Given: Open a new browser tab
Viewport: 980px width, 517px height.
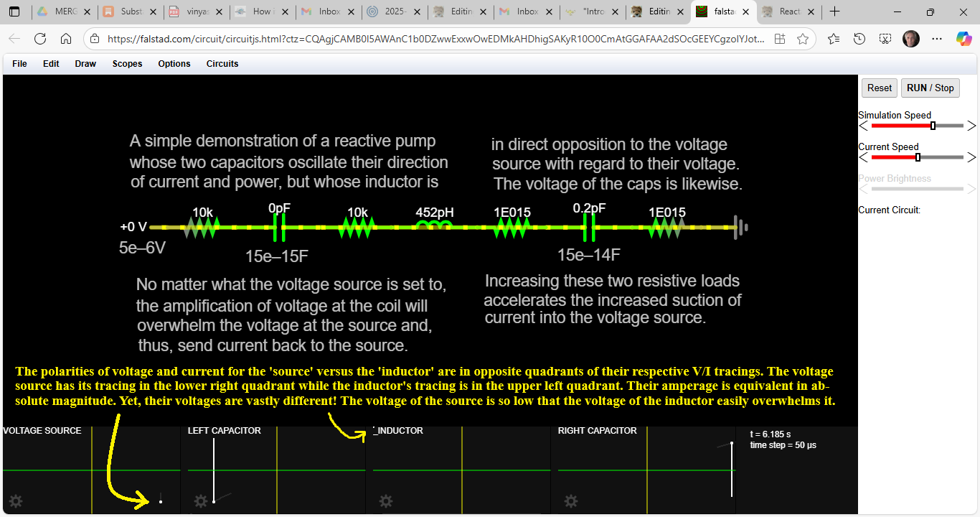Looking at the screenshot, I should 834,11.
